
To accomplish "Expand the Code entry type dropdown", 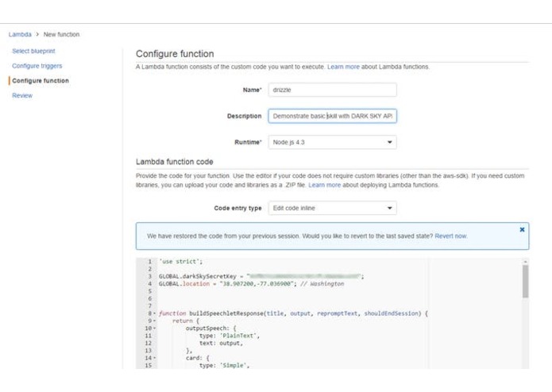I will 332,208.
